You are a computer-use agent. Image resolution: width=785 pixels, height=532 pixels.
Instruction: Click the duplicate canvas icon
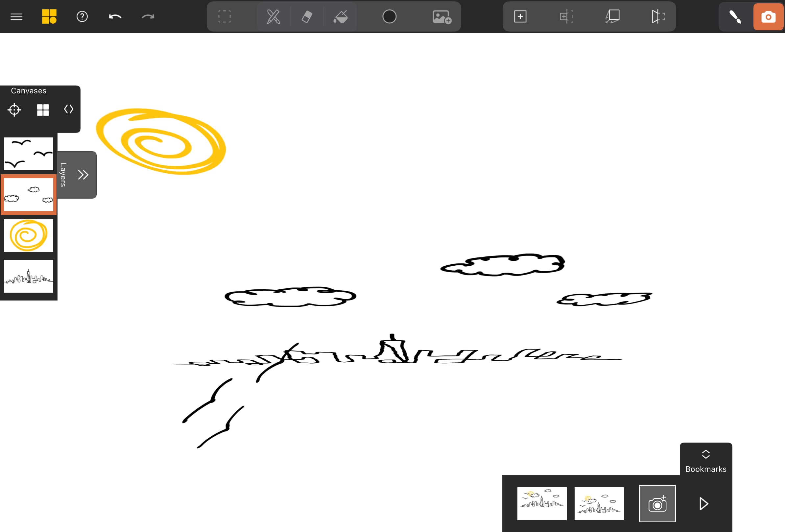566,16
